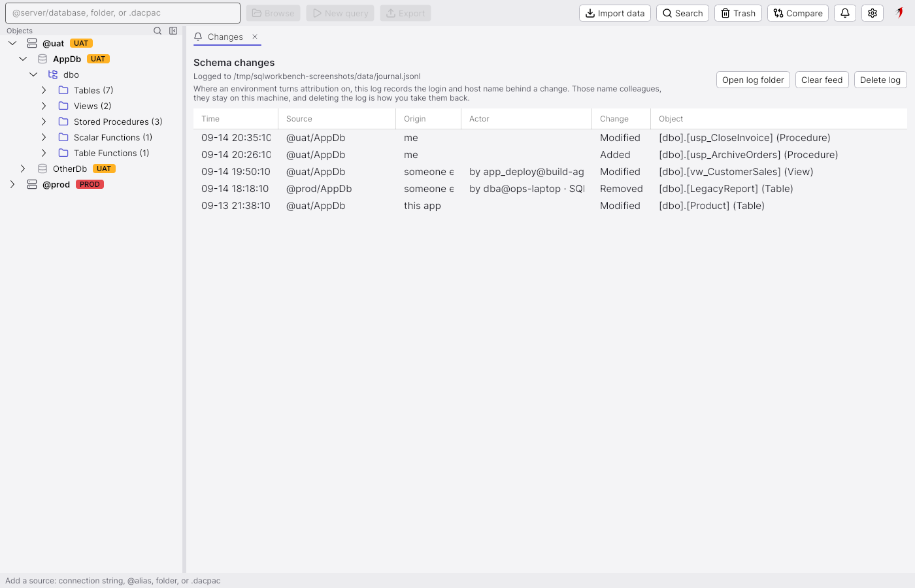Click the dbo schema icon
This screenshot has height=588, width=915.
coord(53,74)
